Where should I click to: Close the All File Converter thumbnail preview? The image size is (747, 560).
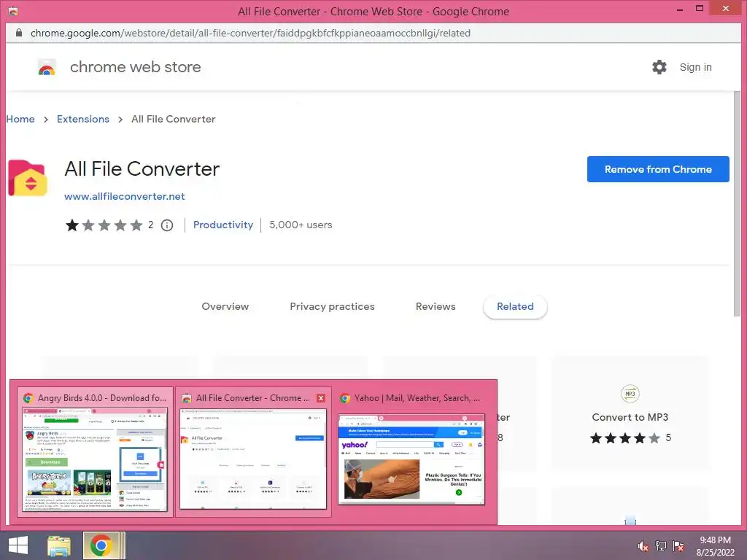click(x=321, y=398)
